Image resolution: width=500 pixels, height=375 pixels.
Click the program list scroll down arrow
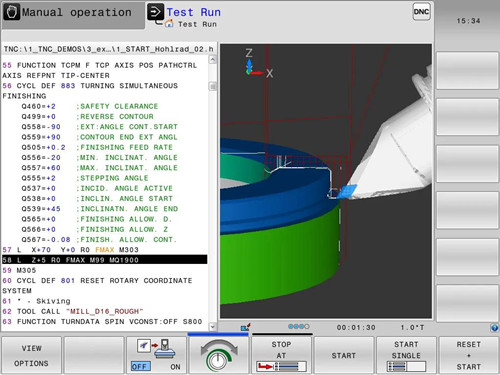click(x=212, y=327)
